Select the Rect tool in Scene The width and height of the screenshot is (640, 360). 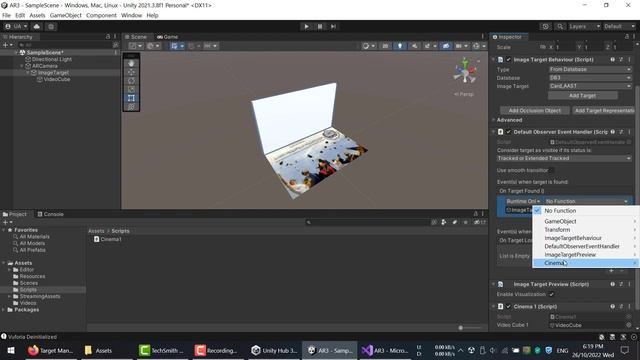131,98
